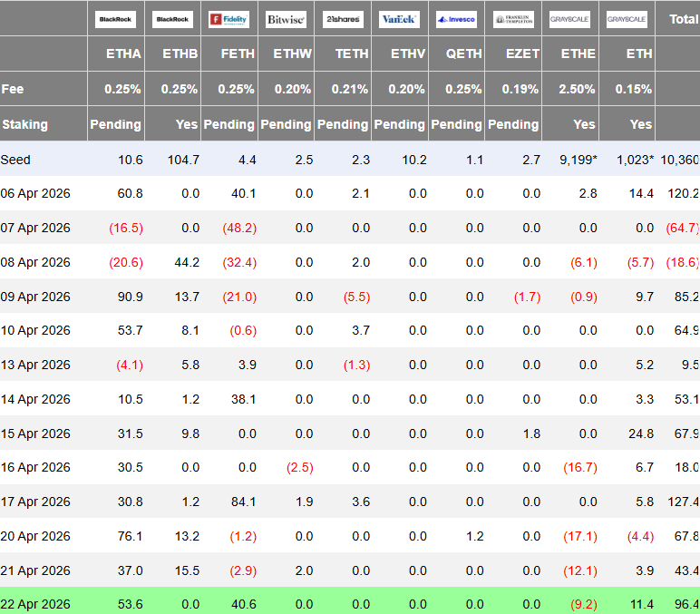700x614 pixels.
Task: Click the Seed value 9,199*
Action: point(578,160)
